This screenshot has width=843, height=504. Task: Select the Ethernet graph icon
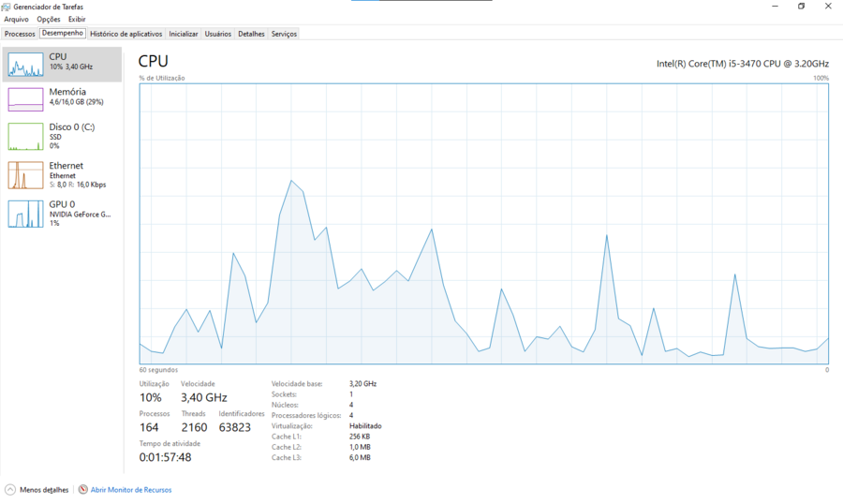click(25, 175)
